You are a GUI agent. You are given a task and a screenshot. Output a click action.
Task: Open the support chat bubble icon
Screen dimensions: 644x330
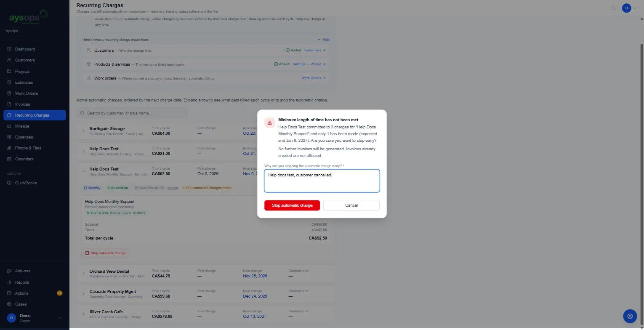[x=630, y=316]
